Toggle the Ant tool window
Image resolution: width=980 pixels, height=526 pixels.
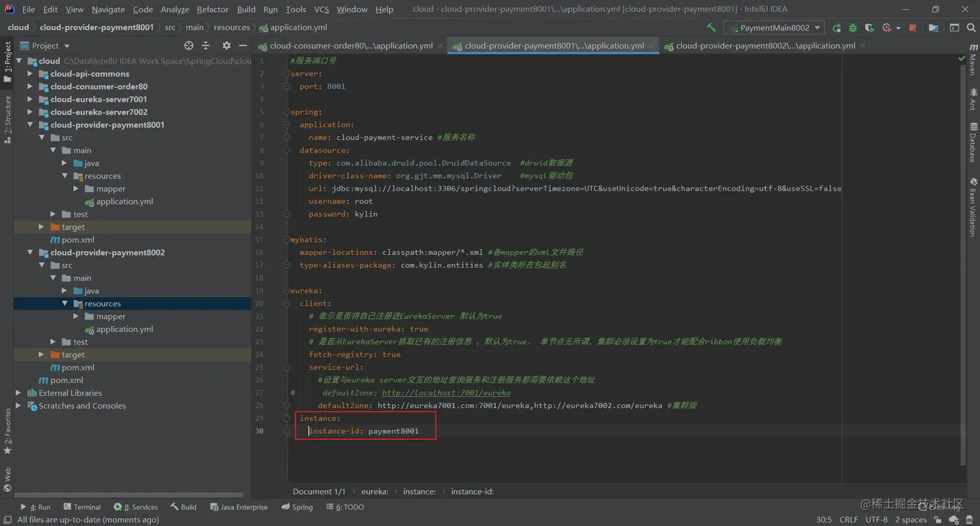973,99
